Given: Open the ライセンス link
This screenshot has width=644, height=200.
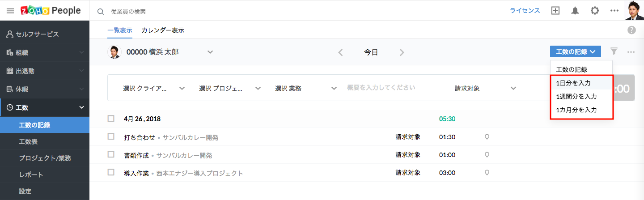Looking at the screenshot, I should [x=525, y=11].
